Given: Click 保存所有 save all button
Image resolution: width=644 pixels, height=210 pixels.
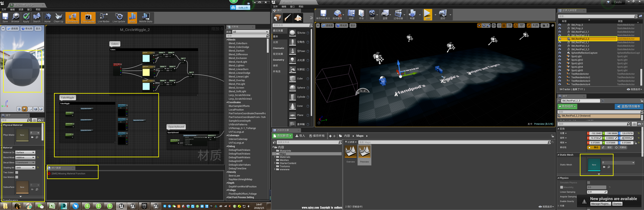Looking at the screenshot, I should 317,136.
